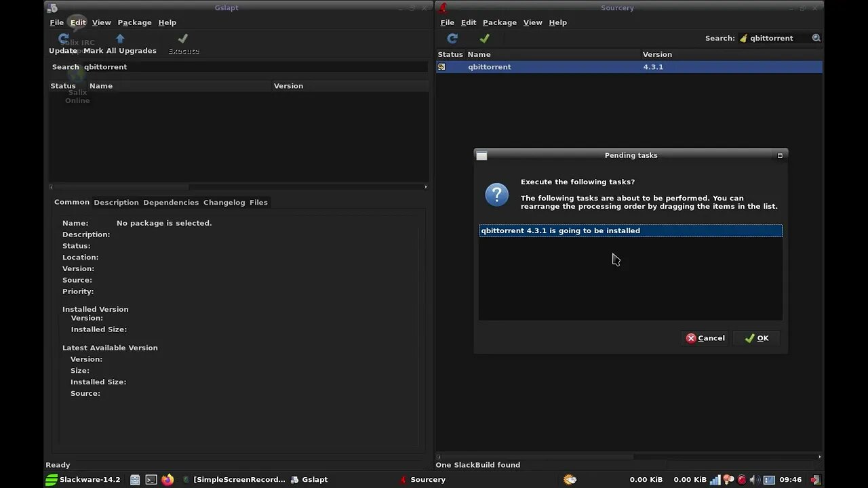Click the weather applet in the panel
Screen dimensions: 868x488
(x=570, y=480)
